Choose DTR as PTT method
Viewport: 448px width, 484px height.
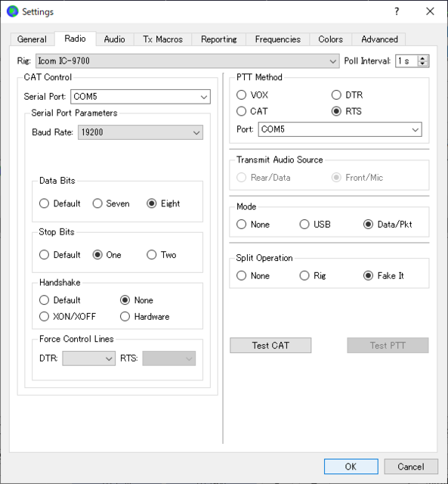click(347, 95)
